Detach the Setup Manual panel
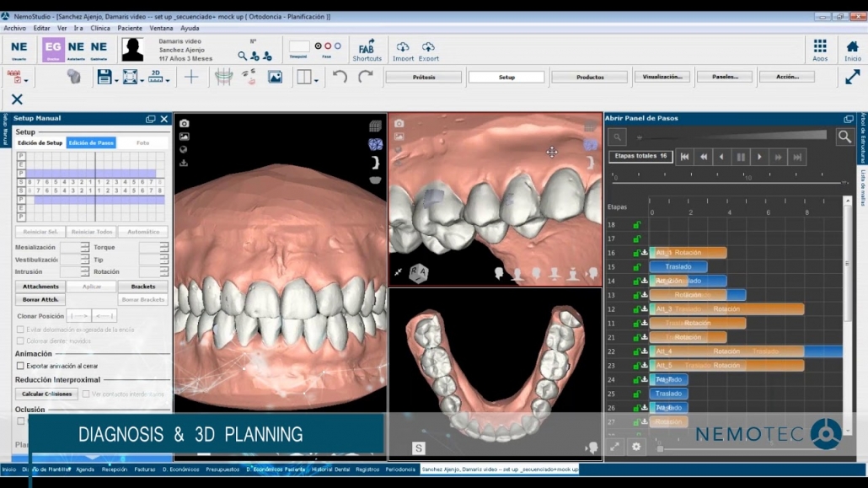The height and width of the screenshot is (488, 868). [151, 119]
